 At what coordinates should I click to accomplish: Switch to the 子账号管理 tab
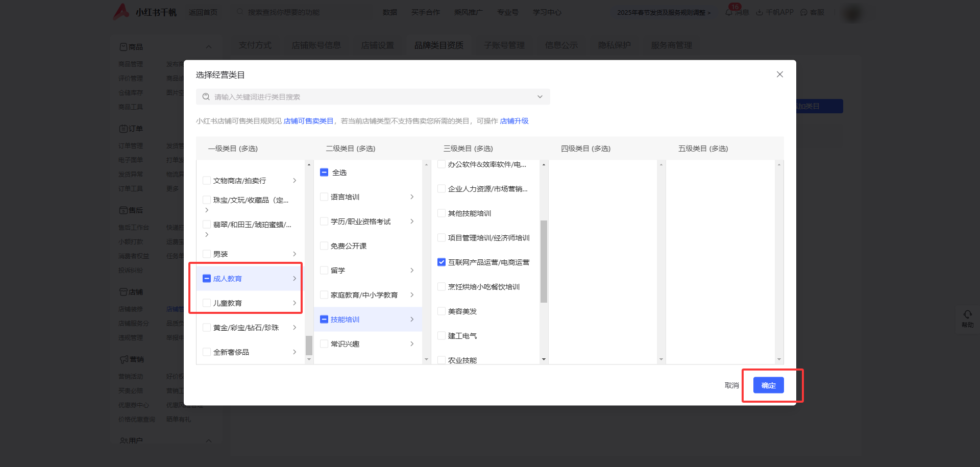504,45
